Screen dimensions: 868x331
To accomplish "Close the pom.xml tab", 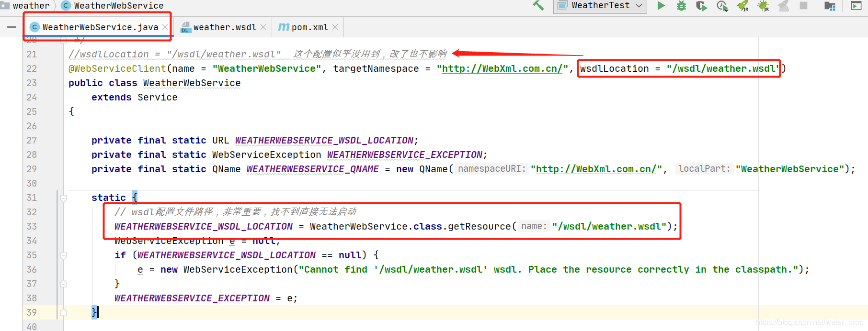I will click(335, 27).
